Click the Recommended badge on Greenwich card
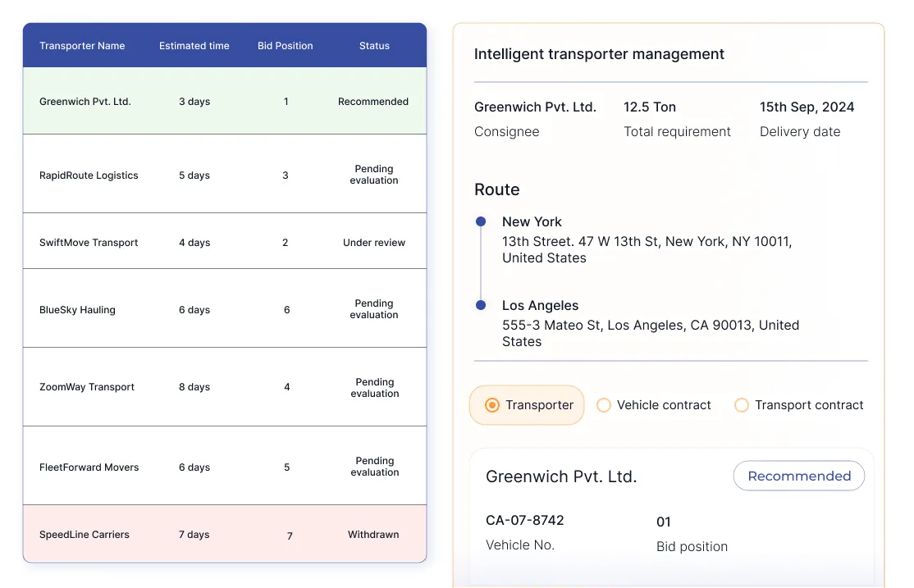This screenshot has height=588, width=914. point(798,476)
